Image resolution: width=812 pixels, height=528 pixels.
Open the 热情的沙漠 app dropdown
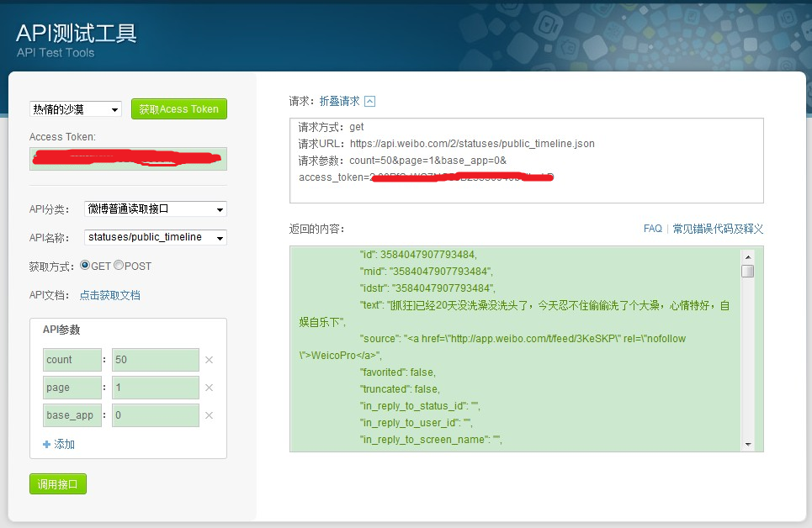click(x=76, y=109)
